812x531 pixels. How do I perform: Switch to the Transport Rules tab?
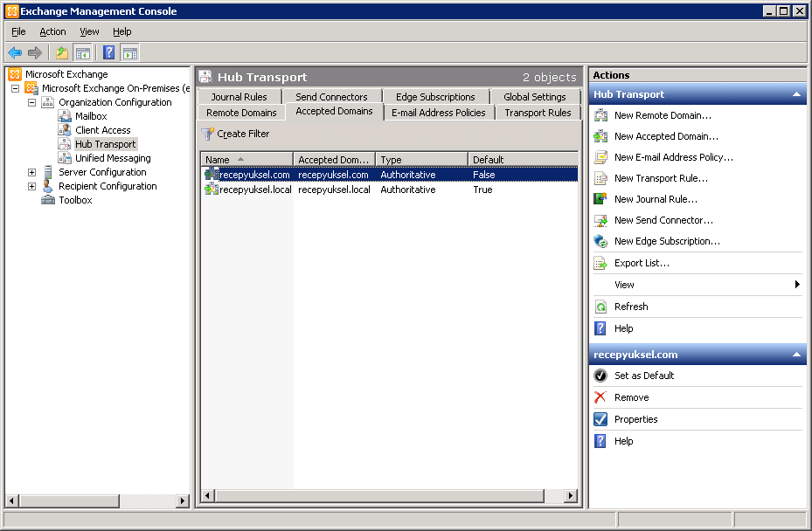tap(538, 113)
